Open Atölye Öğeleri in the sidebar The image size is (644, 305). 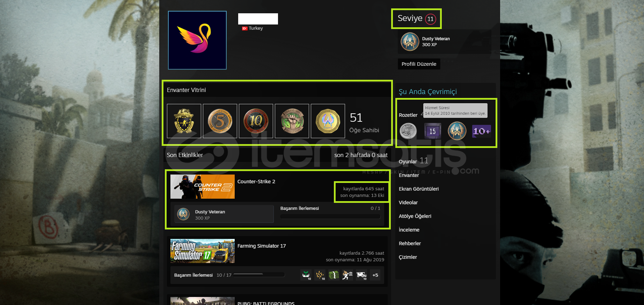[x=415, y=216]
